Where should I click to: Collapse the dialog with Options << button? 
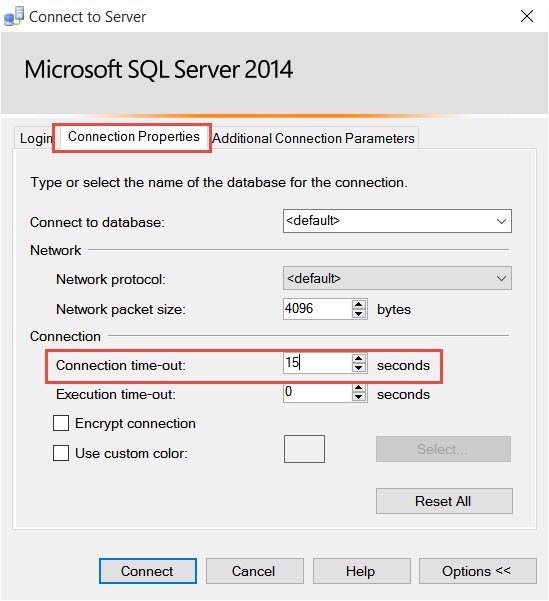pyautogui.click(x=477, y=571)
